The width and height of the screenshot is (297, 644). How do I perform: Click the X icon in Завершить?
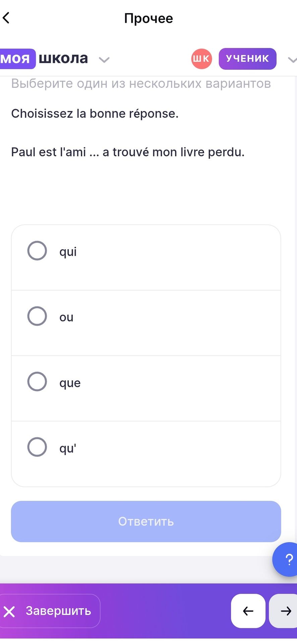tap(9, 611)
